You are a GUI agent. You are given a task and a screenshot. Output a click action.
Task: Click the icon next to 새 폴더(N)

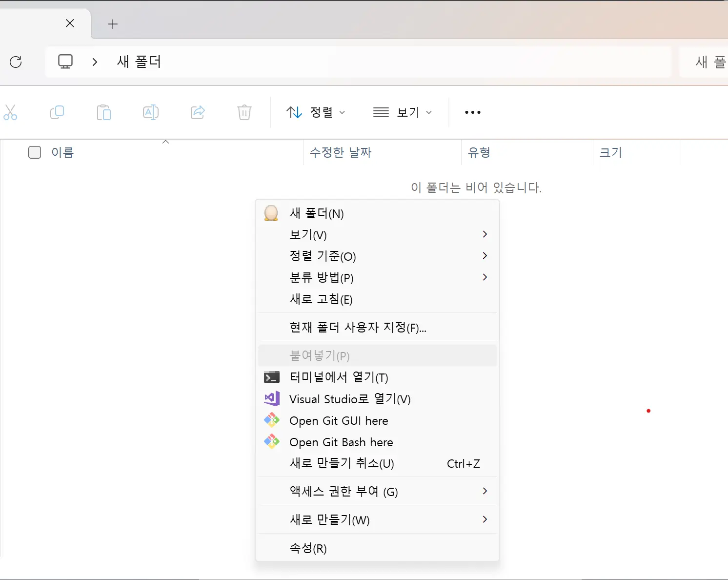tap(271, 213)
